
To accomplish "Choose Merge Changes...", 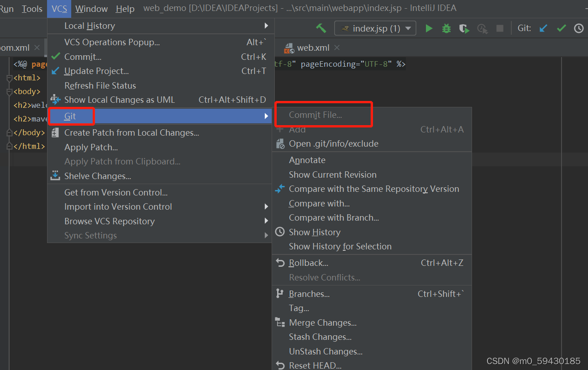I will [x=372, y=322].
